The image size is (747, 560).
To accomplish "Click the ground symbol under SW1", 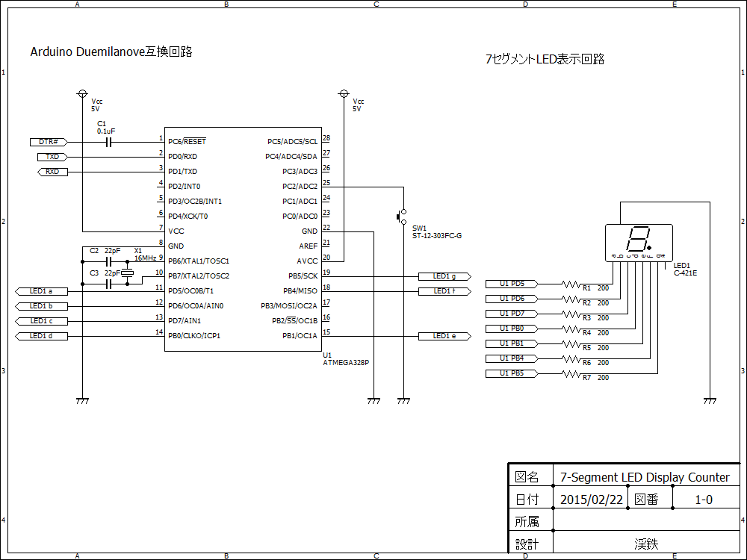I will click(404, 399).
